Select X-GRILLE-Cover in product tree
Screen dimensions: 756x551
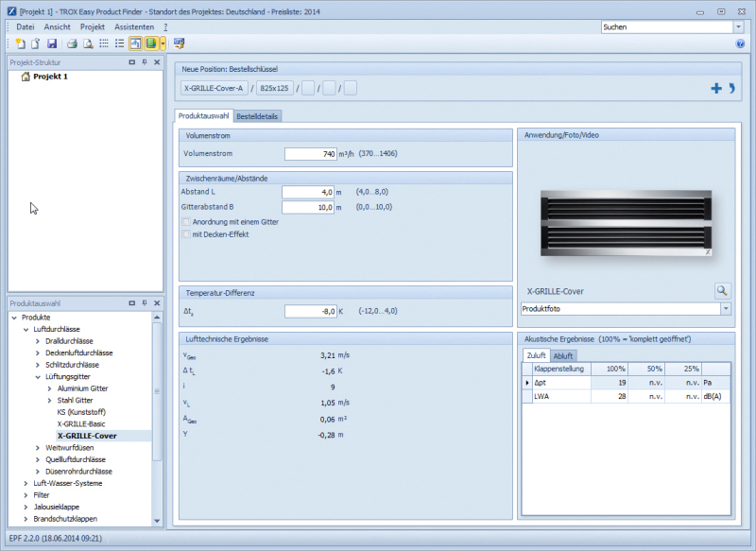click(87, 436)
